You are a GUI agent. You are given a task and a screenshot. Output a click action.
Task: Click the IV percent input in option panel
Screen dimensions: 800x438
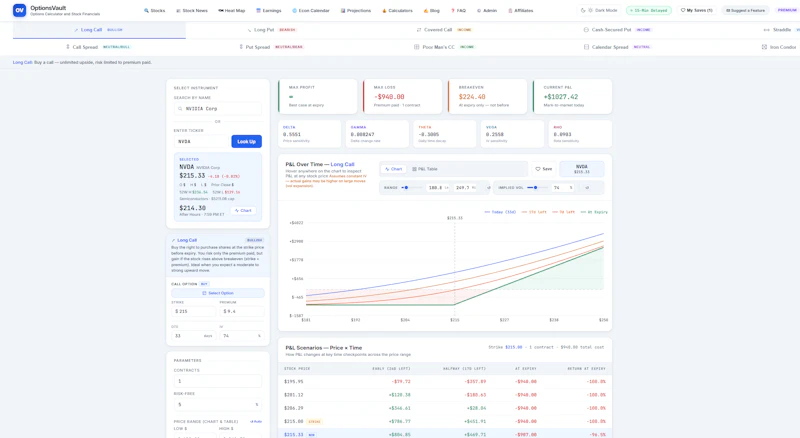[242, 336]
